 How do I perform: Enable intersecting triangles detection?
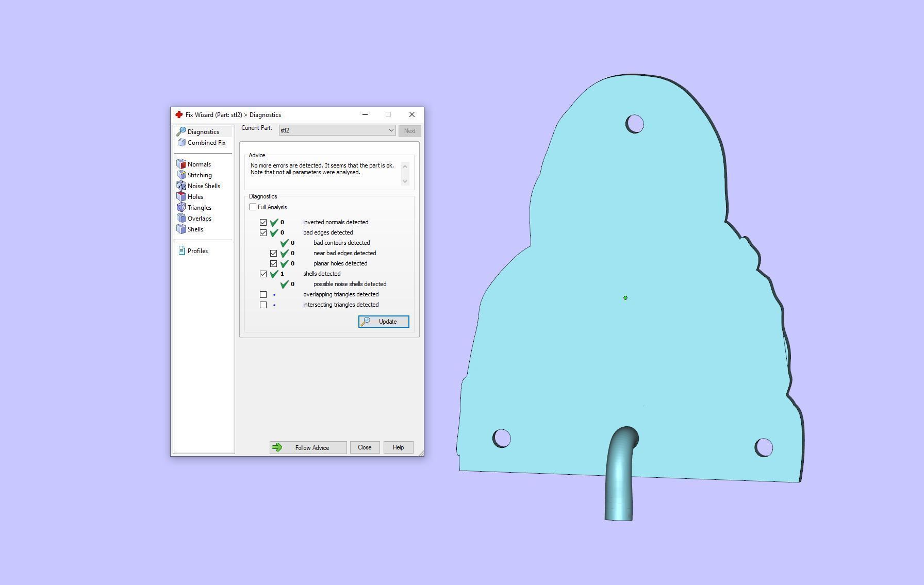(x=263, y=305)
